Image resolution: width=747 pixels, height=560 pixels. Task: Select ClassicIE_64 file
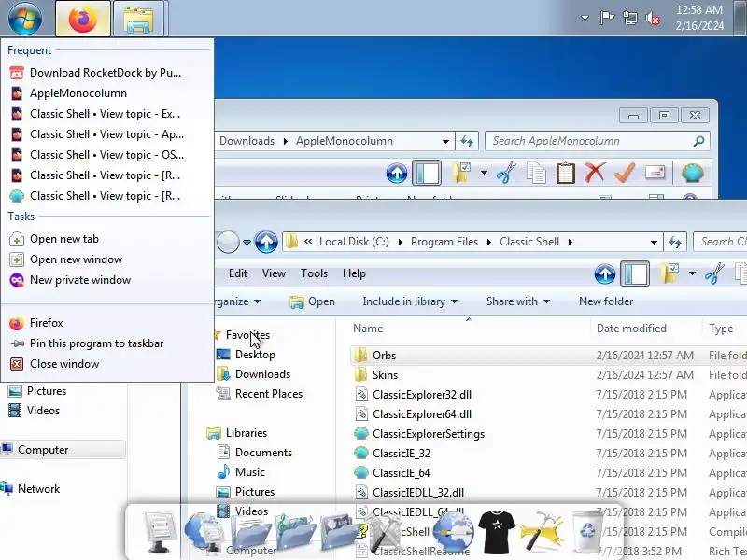click(402, 473)
